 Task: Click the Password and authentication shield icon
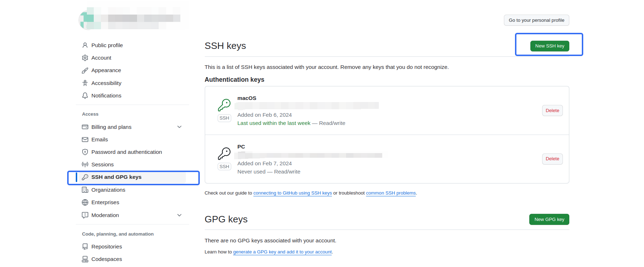point(85,152)
